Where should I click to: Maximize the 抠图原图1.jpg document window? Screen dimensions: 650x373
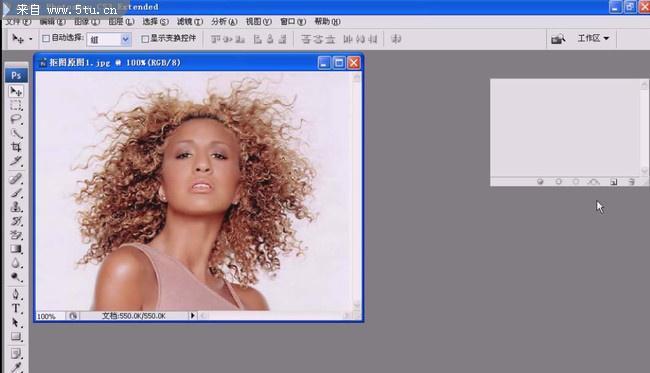point(339,63)
